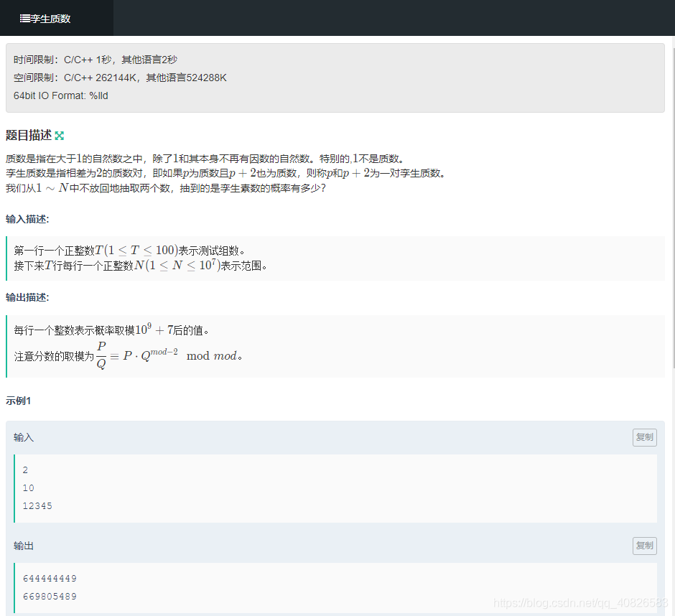Select the memory limit line 空间限制

120,78
